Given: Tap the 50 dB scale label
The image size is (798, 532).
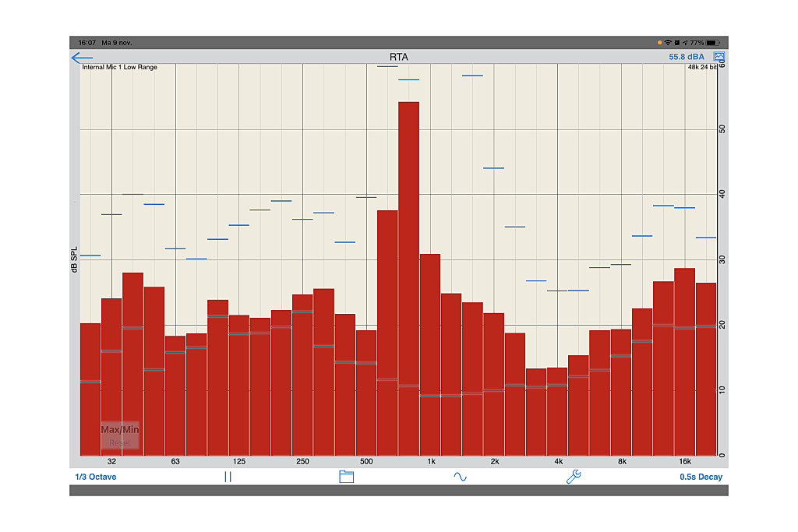Looking at the screenshot, I should coord(722,129).
